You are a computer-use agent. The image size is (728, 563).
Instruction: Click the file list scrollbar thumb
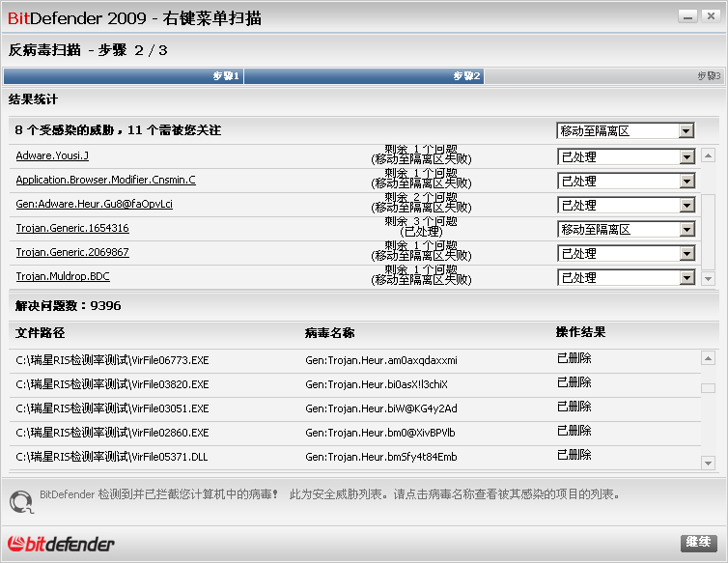[x=708, y=388]
